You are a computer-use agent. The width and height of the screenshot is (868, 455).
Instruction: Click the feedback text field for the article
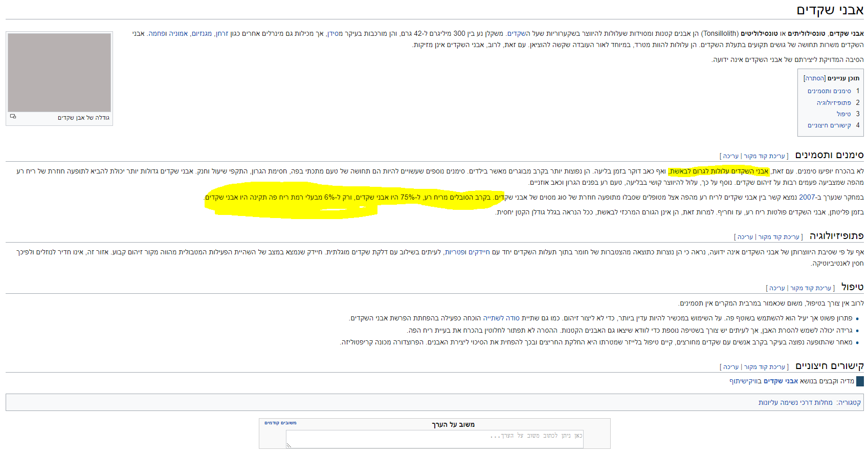tap(434, 439)
